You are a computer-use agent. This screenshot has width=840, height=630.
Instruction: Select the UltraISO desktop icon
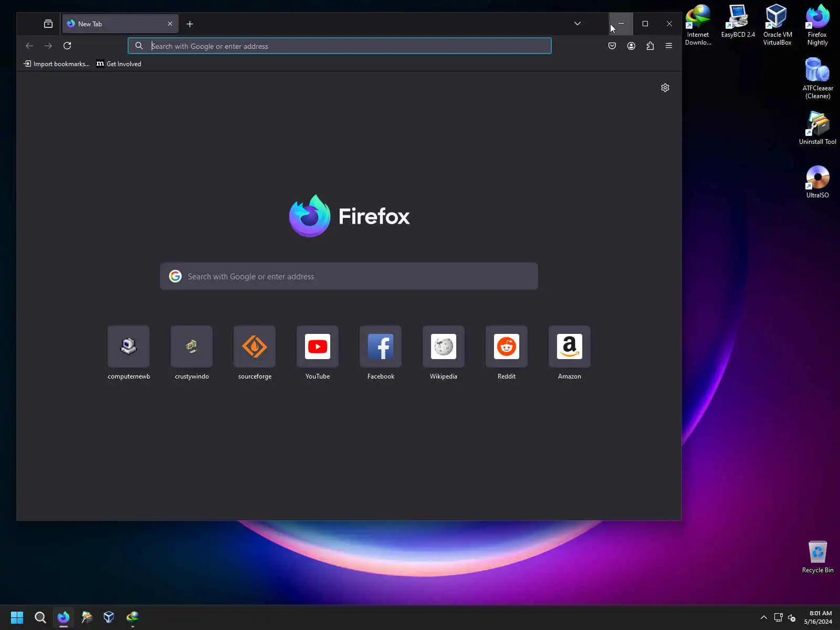[817, 182]
